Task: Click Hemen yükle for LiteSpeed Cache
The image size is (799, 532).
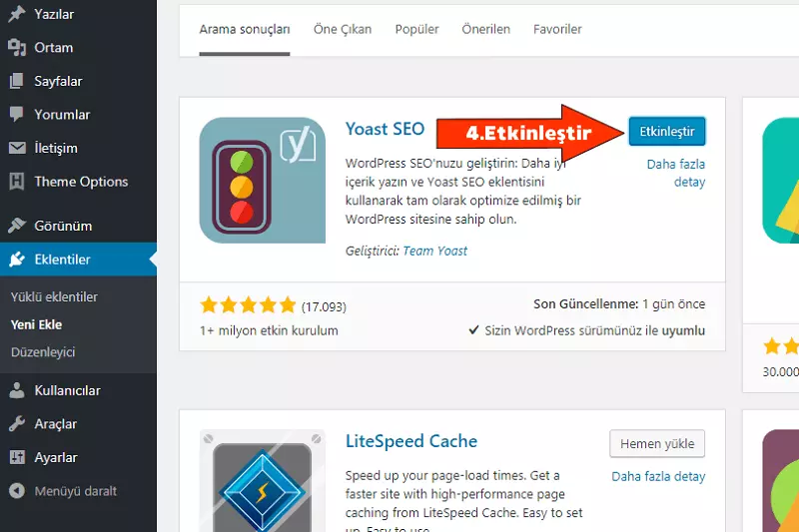Action: 657,444
